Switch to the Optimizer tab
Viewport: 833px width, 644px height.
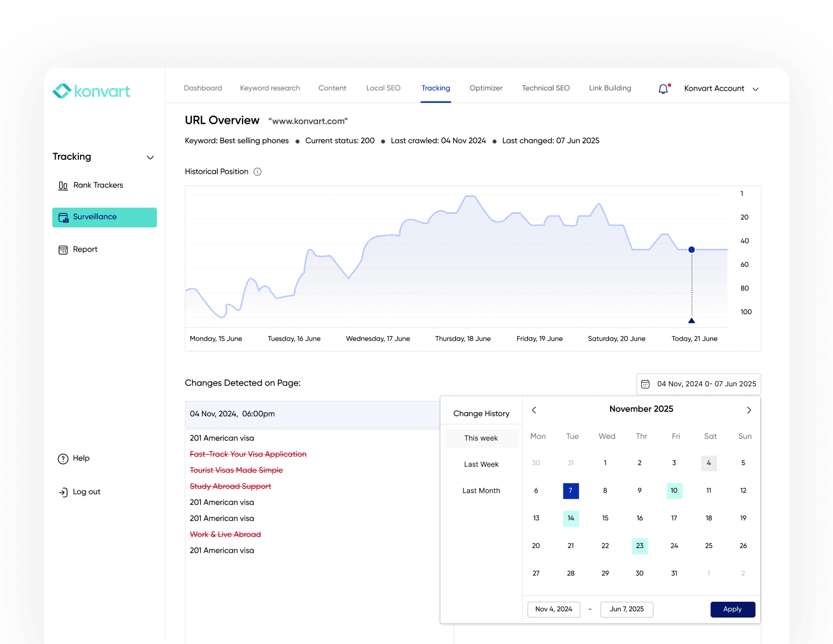[x=485, y=88]
